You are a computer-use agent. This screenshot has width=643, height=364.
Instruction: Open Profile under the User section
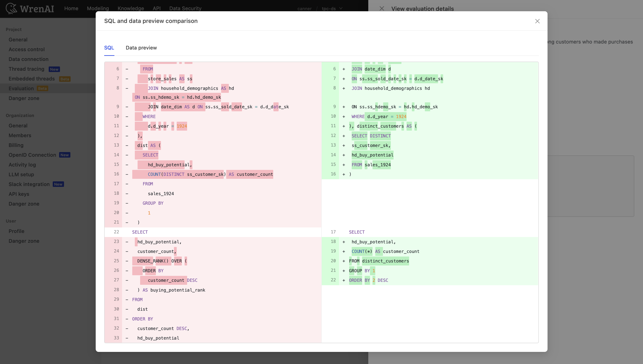coord(16,231)
